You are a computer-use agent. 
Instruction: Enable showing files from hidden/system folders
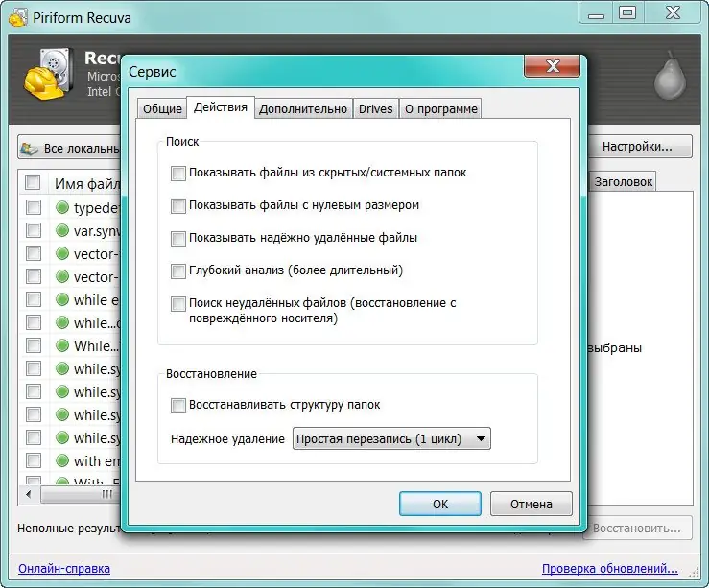pos(178,173)
